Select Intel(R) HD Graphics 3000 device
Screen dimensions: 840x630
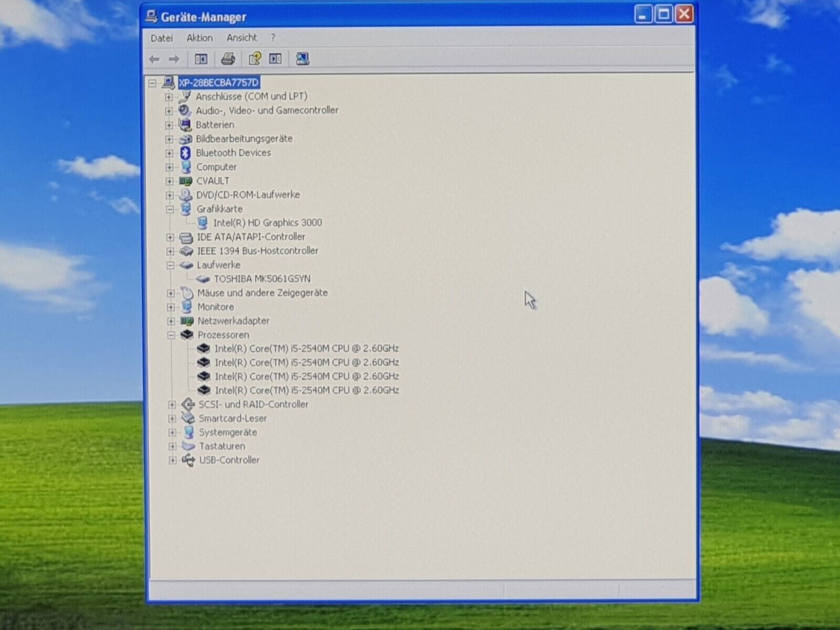(x=267, y=223)
